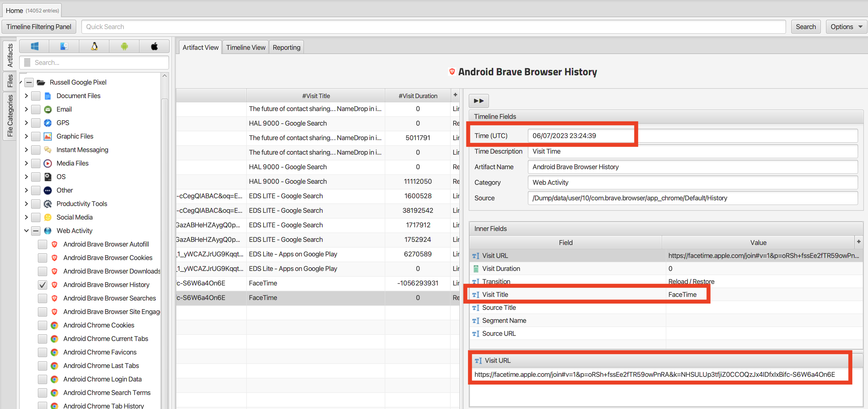Click the Instant Messaging category icon
This screenshot has width=868, height=409.
coord(48,150)
